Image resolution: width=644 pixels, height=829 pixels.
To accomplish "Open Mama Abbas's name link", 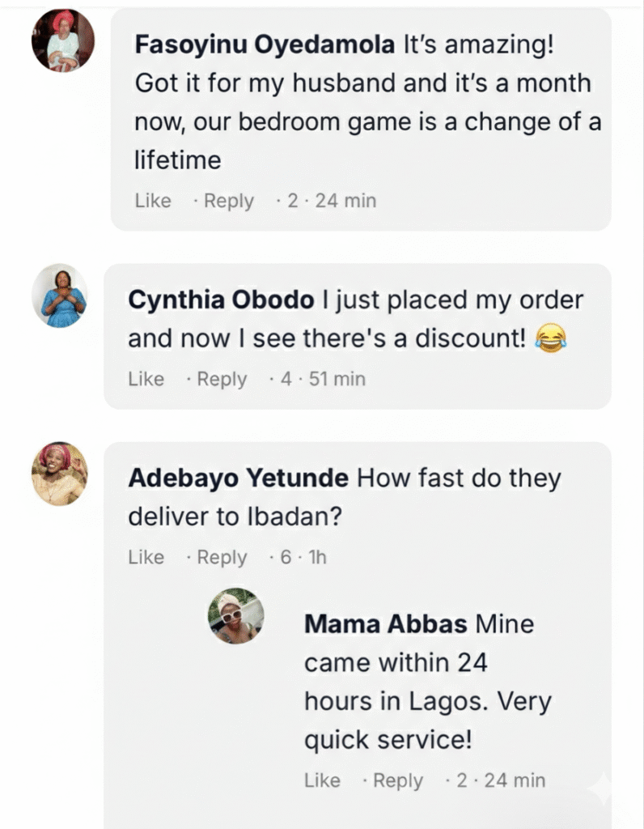I will click(385, 624).
